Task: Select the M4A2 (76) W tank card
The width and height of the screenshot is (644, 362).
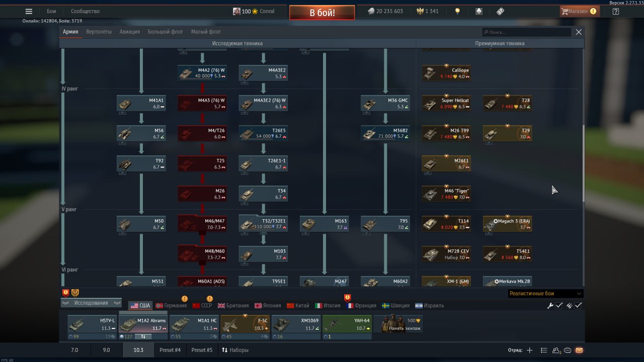Action: (x=202, y=73)
